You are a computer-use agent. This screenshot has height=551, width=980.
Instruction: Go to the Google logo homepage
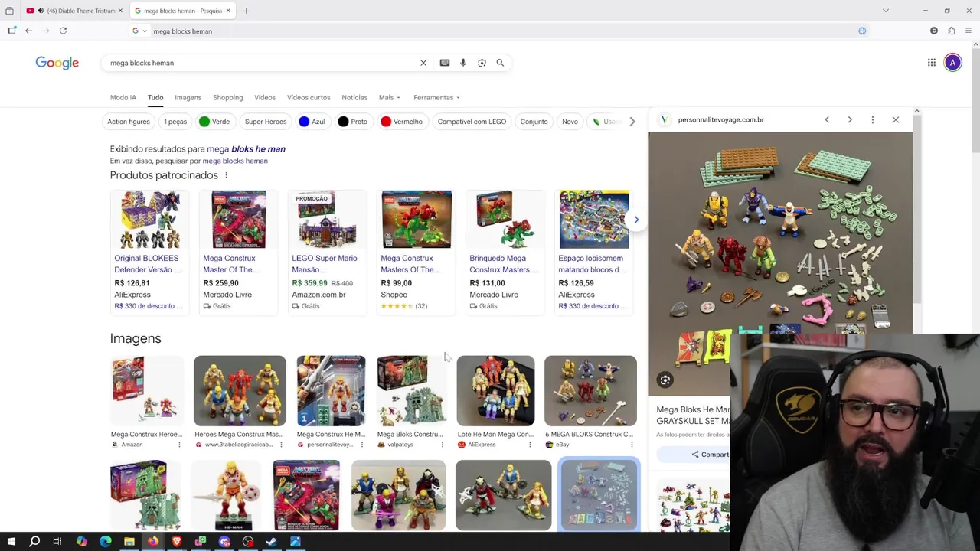click(x=57, y=63)
